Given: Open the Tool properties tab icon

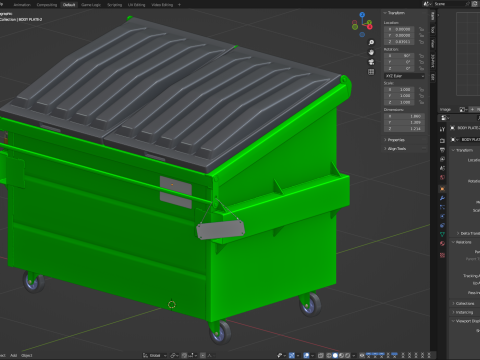Looking at the screenshot, I should 442,129.
